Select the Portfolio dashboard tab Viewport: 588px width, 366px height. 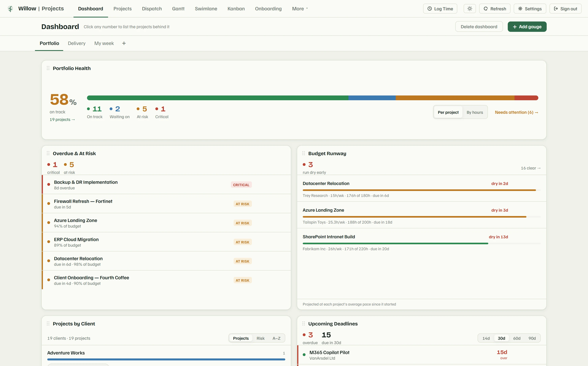click(x=49, y=43)
